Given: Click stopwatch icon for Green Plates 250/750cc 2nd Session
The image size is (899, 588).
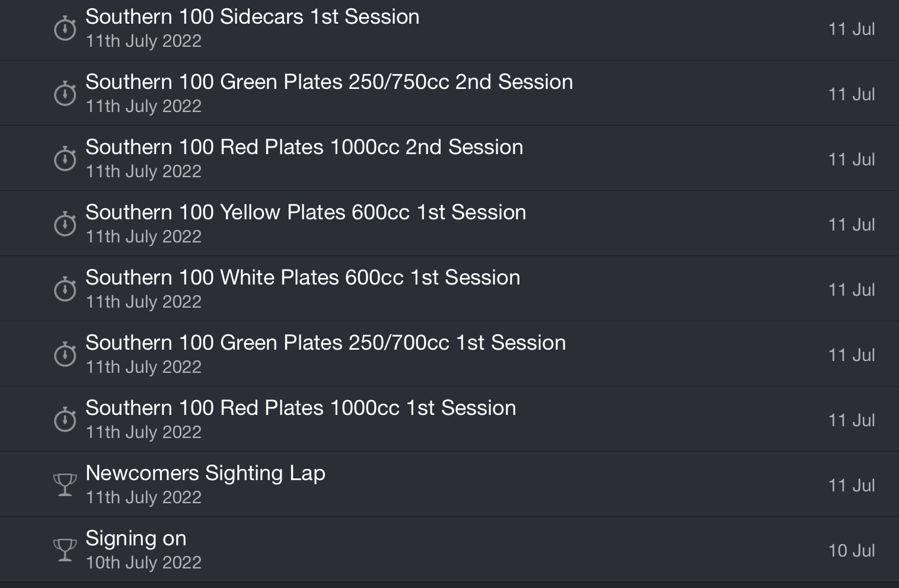Looking at the screenshot, I should tap(65, 94).
